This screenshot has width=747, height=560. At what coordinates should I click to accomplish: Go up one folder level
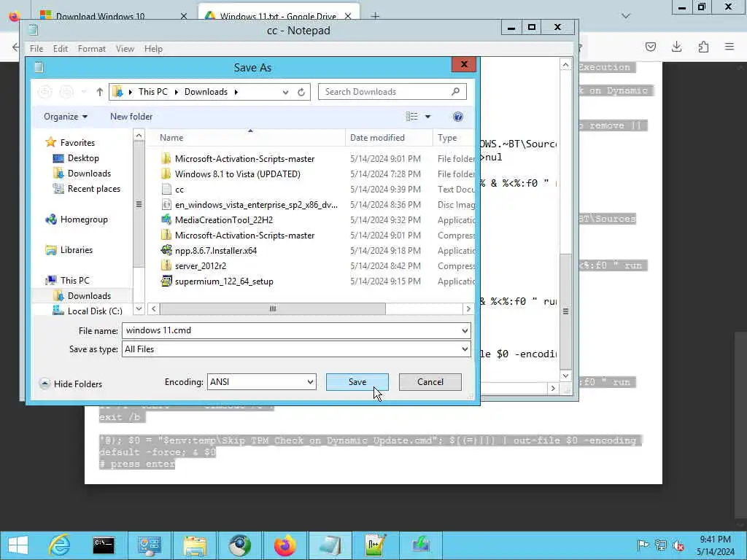point(99,92)
